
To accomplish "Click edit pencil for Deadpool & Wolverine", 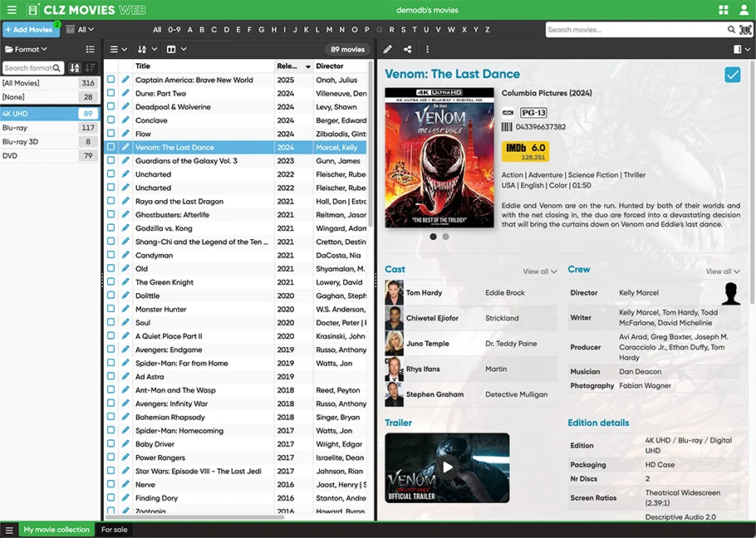I will click(125, 106).
